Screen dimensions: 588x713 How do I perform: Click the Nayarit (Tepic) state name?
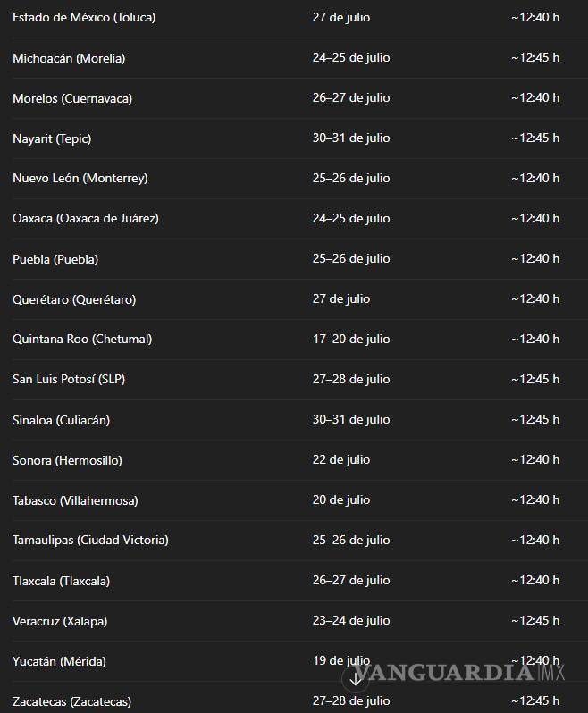[x=52, y=138]
